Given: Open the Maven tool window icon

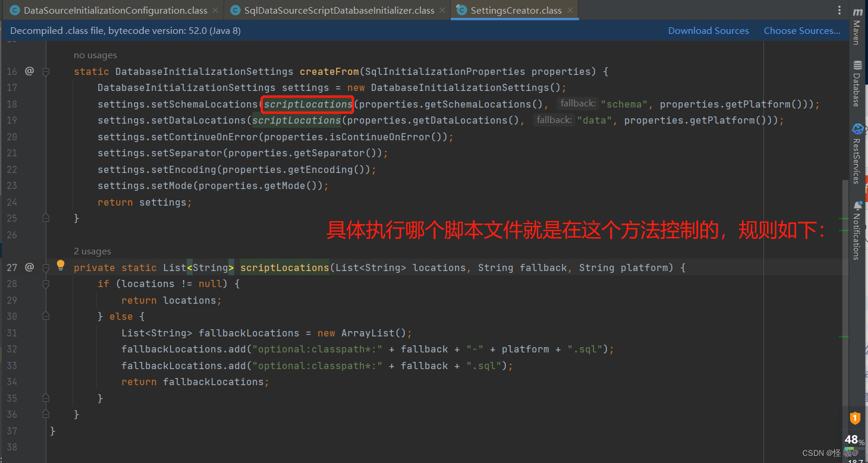Looking at the screenshot, I should (x=857, y=12).
